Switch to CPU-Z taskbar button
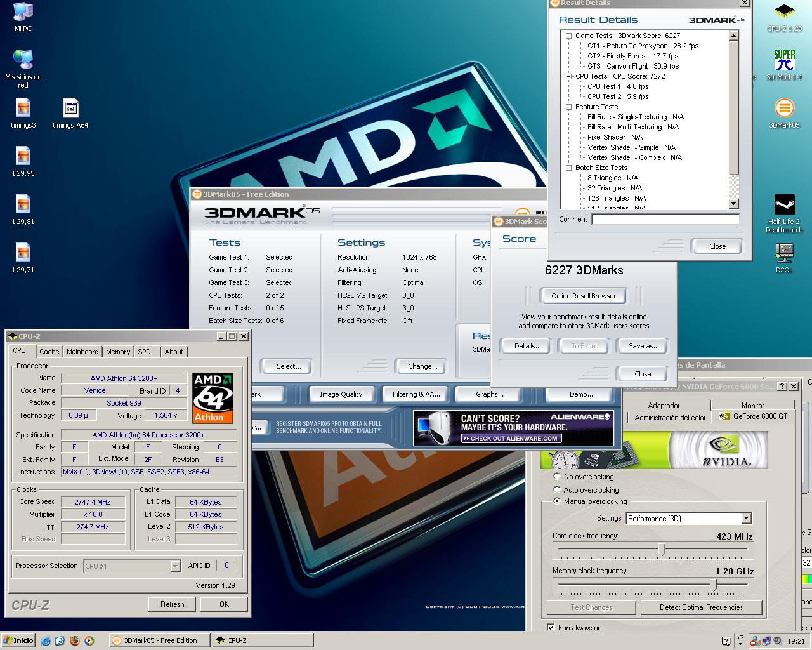812x650 pixels. [262, 640]
